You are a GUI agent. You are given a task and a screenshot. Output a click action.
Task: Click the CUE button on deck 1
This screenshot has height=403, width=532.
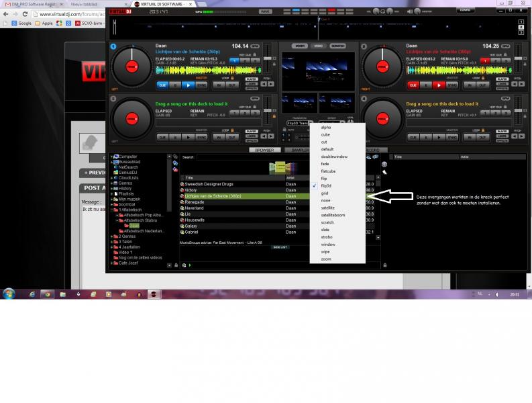(x=162, y=85)
